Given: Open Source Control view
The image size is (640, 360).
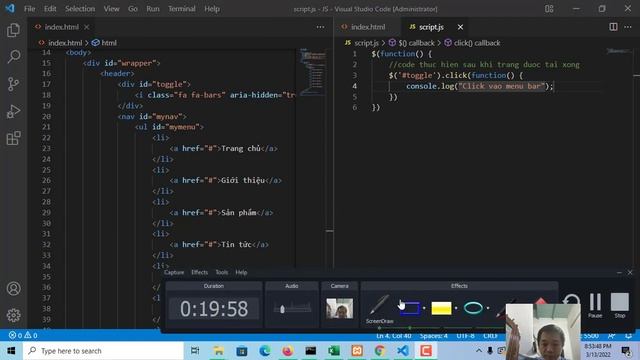Looking at the screenshot, I should tap(13, 84).
